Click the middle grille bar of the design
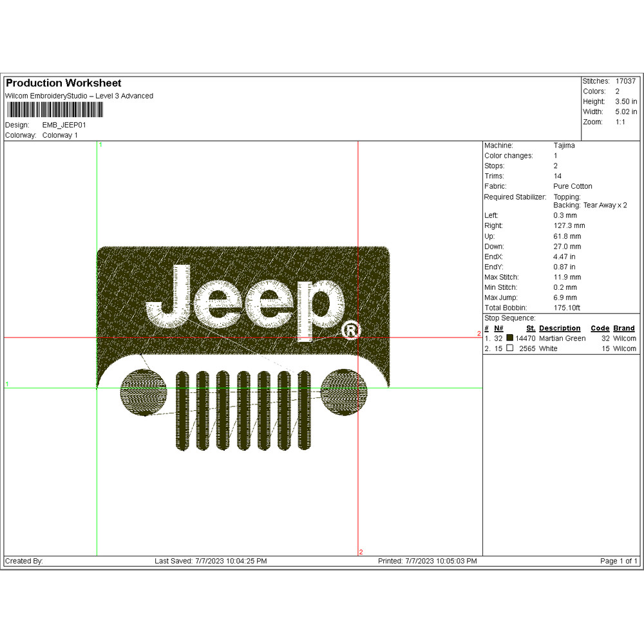 tap(244, 410)
